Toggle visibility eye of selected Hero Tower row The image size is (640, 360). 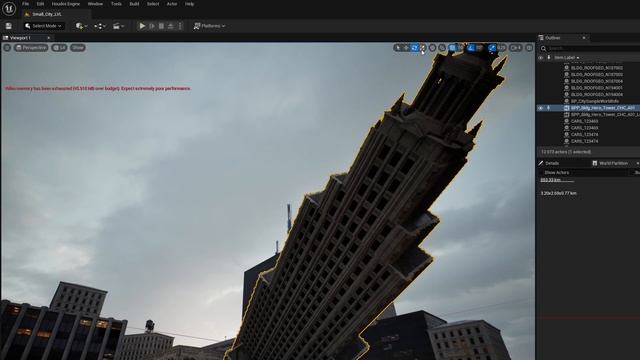coord(540,108)
